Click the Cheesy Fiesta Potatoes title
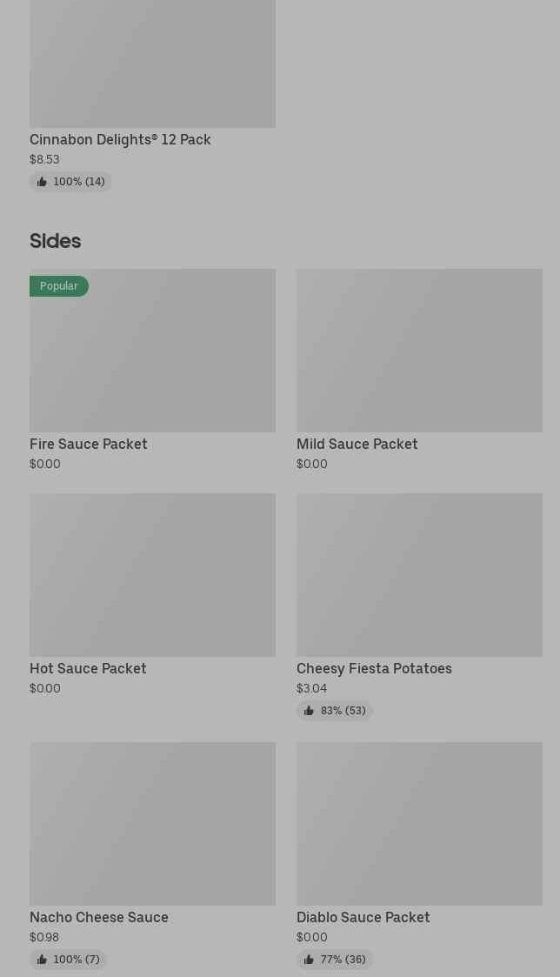 (x=374, y=668)
